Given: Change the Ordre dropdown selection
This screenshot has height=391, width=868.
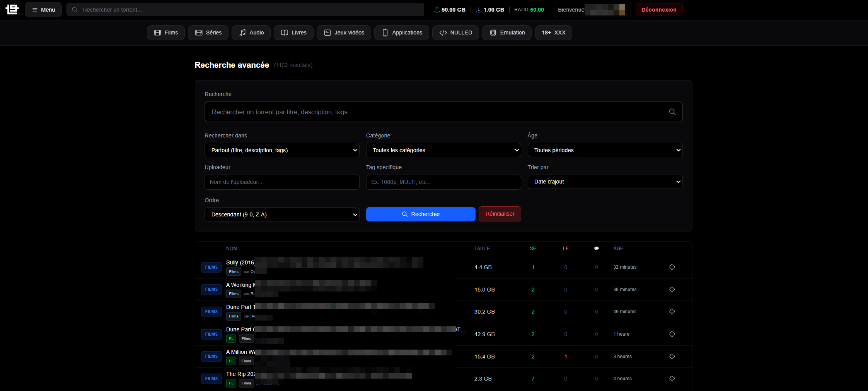Looking at the screenshot, I should [x=281, y=214].
